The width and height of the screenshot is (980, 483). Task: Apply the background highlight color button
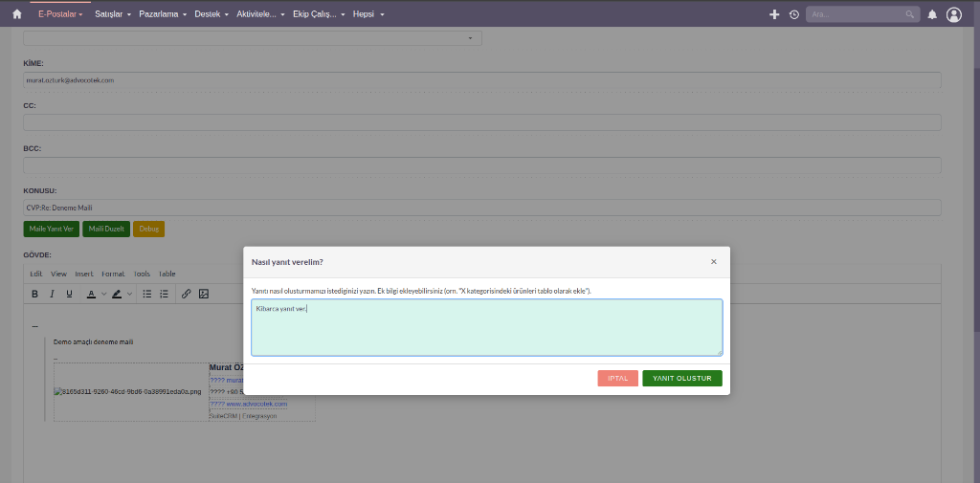117,294
